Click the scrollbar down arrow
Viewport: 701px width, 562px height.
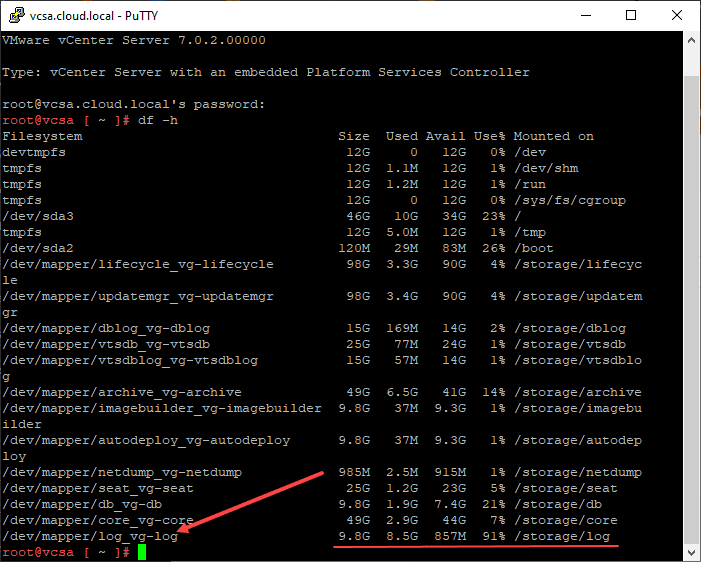click(x=692, y=552)
